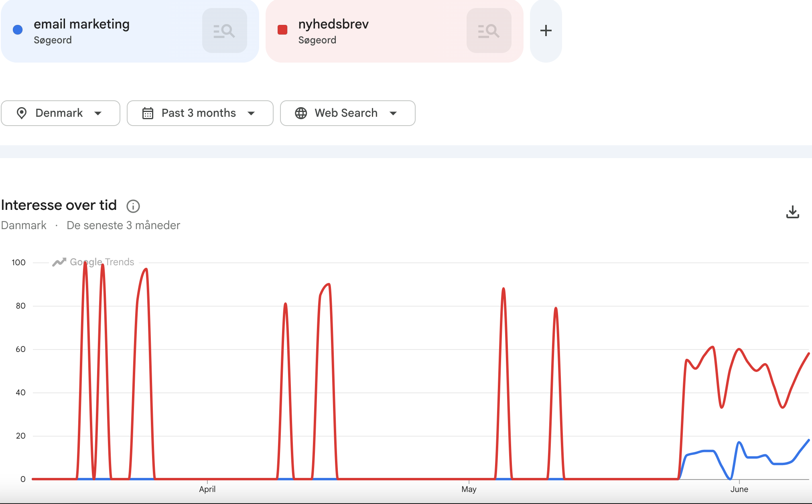Click the 20 value on the y-axis

(20, 436)
